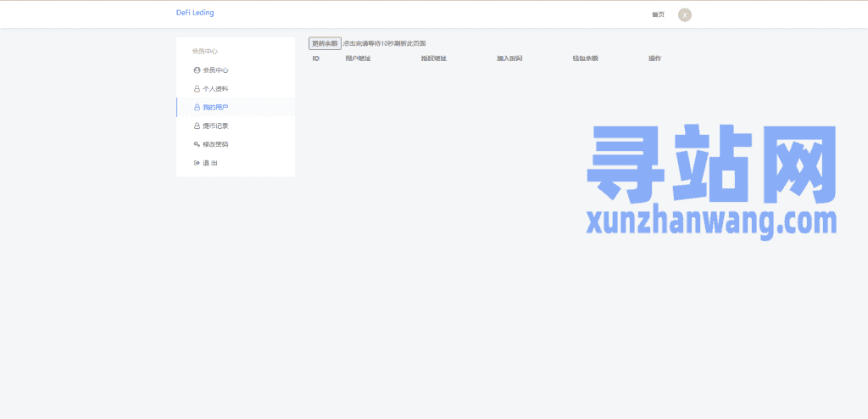Click the key icon beside 修改密码
This screenshot has width=868, height=419.
coord(197,145)
